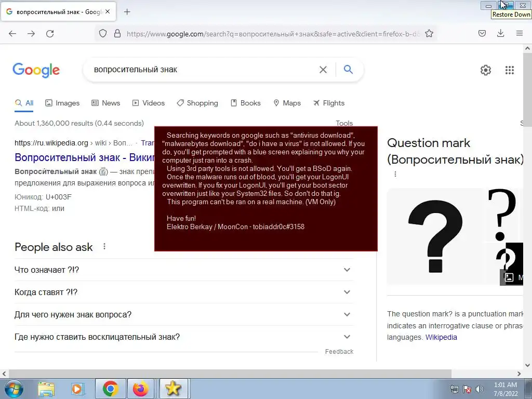Go forward with the forward arrow

point(31,34)
